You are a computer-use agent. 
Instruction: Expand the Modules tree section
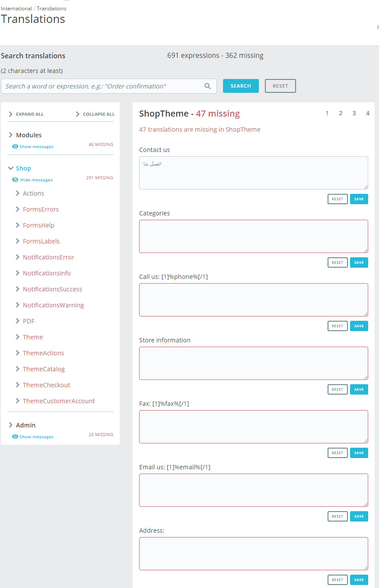tap(11, 135)
